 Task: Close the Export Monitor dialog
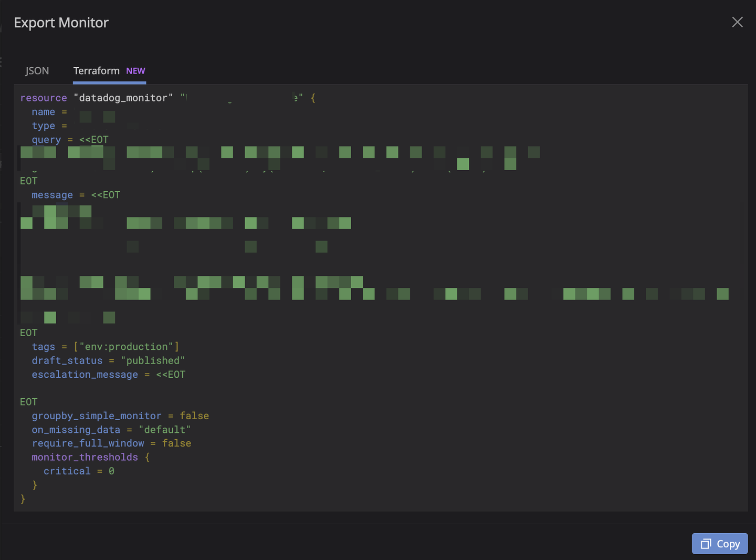(x=737, y=22)
